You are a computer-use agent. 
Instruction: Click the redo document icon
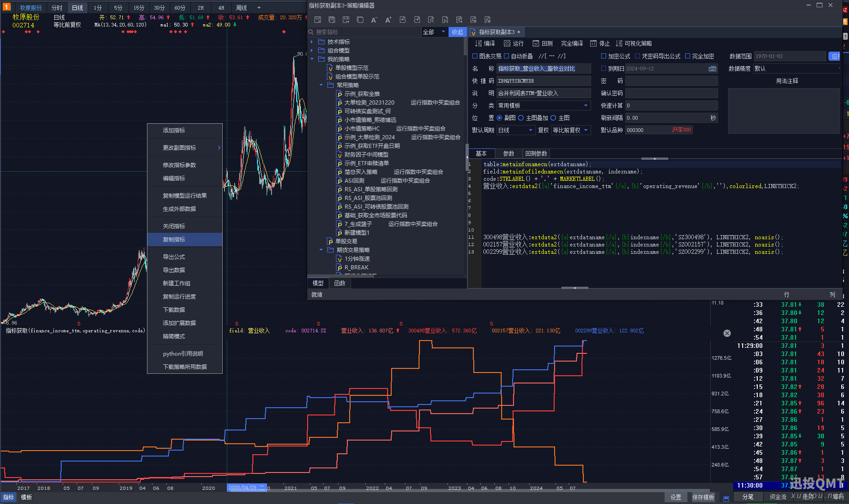tap(417, 20)
